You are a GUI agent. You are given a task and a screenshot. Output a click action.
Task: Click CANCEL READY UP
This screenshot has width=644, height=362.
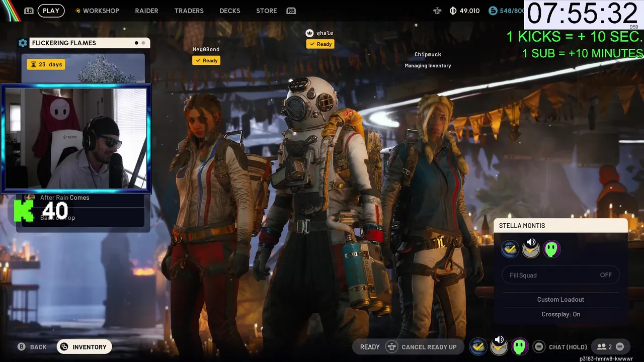point(429,347)
